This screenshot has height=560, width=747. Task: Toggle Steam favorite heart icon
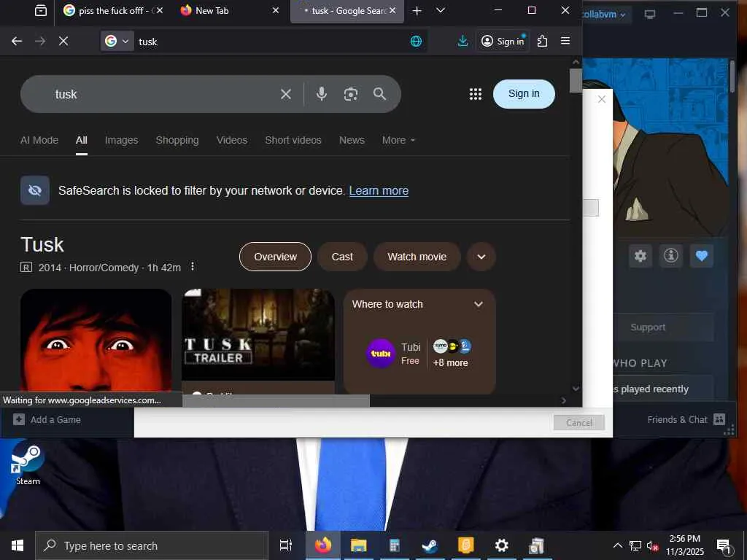(x=702, y=256)
